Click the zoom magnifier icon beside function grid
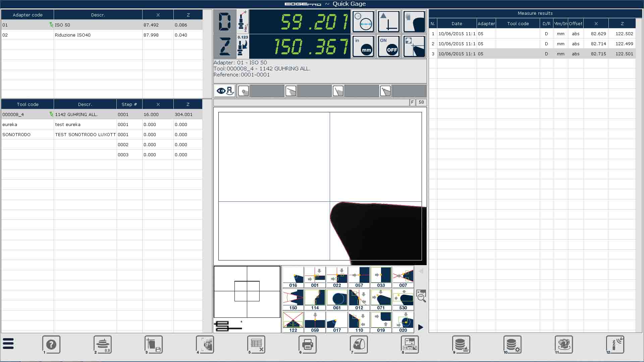Viewport: 644px width, 362px height. (x=421, y=296)
